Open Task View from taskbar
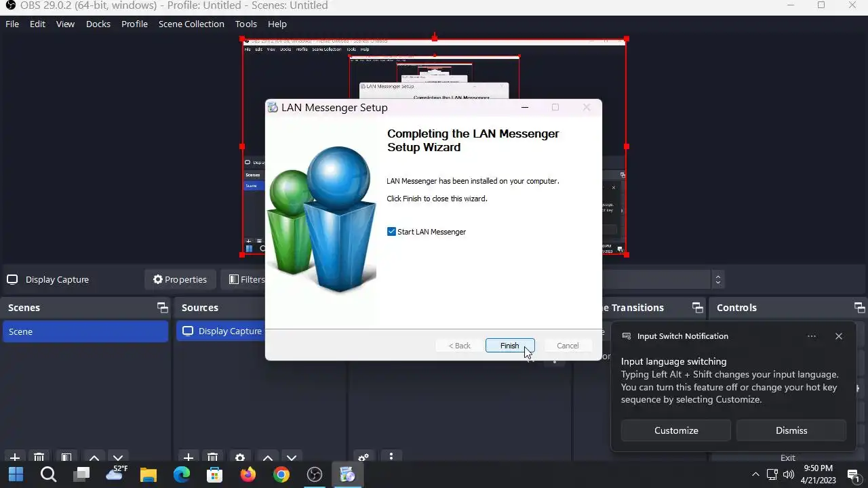The height and width of the screenshot is (488, 868). pyautogui.click(x=82, y=474)
